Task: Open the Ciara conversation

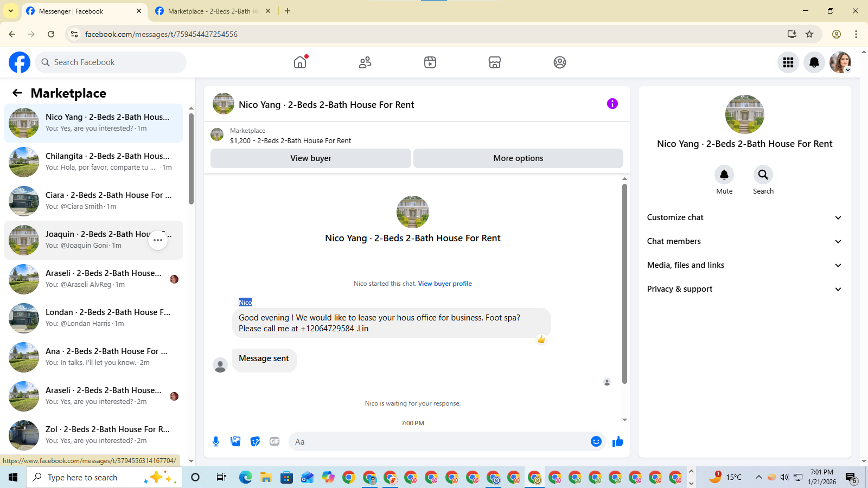Action: 93,201
